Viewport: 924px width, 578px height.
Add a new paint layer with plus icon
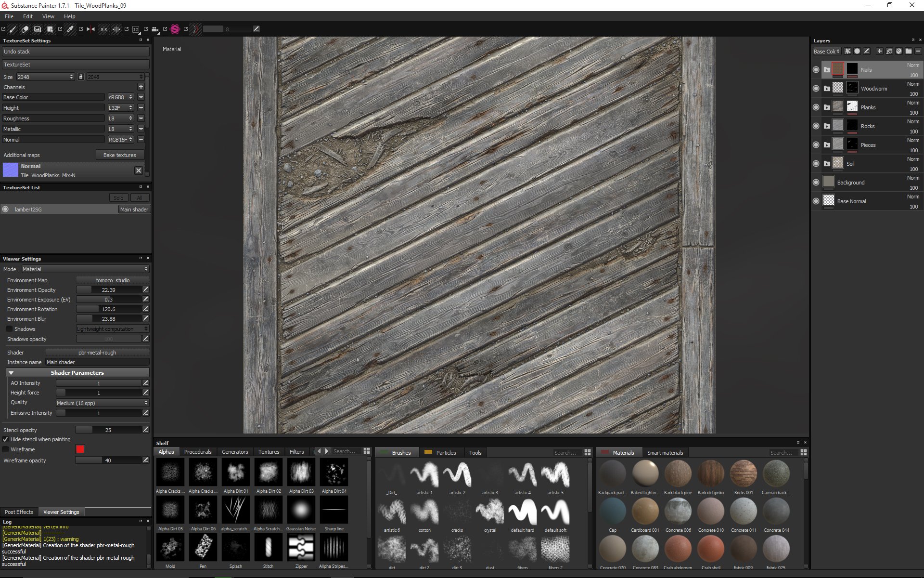pyautogui.click(x=879, y=51)
